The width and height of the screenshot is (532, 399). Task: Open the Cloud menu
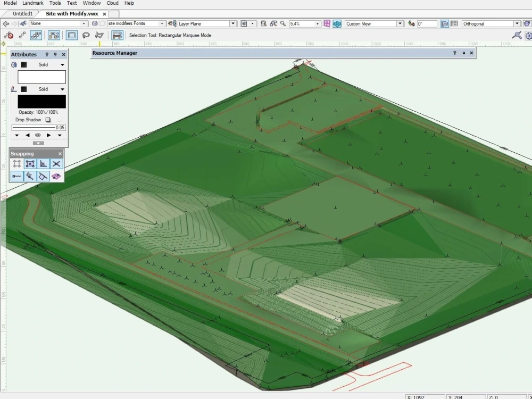point(112,3)
